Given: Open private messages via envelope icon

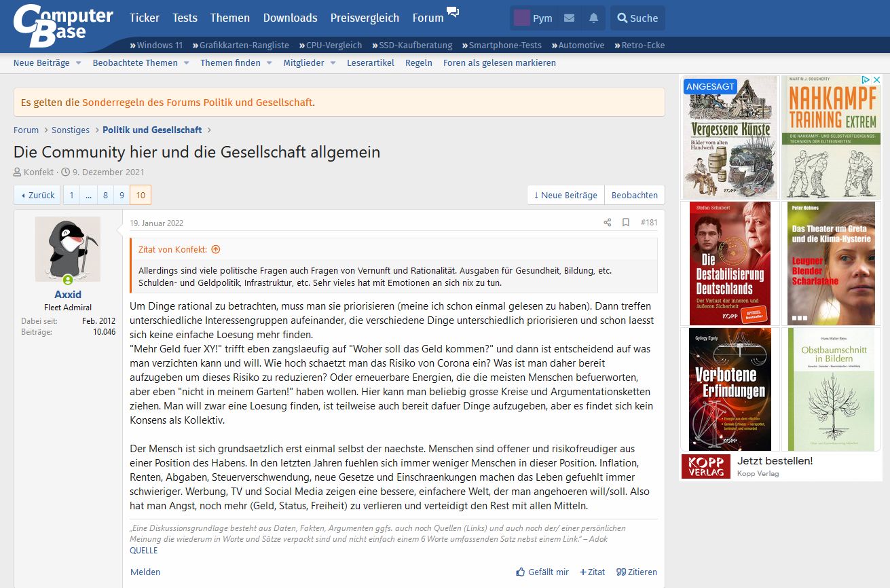Looking at the screenshot, I should pyautogui.click(x=570, y=18).
